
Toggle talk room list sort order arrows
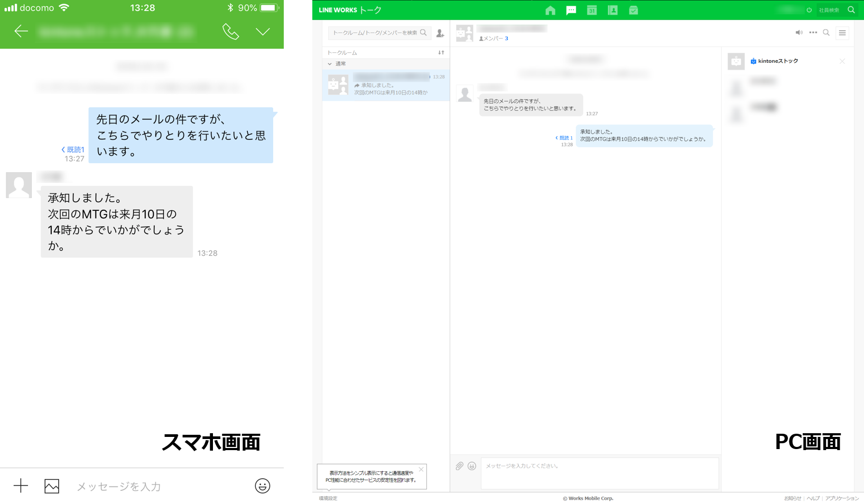(x=441, y=53)
